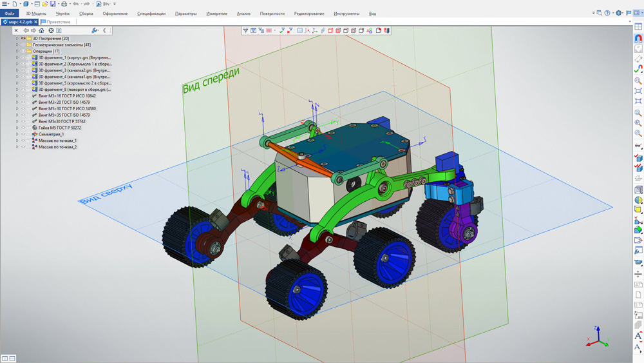Click the Open file folder icon

(45, 4)
